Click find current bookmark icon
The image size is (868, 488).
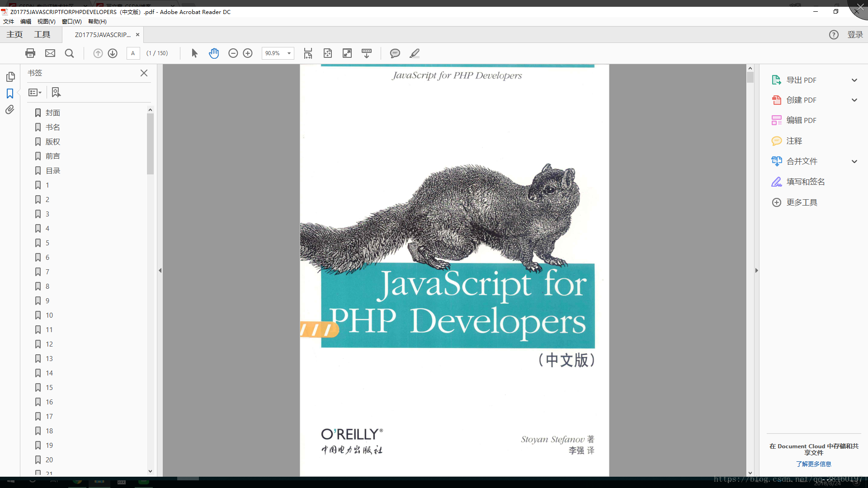[x=56, y=92]
